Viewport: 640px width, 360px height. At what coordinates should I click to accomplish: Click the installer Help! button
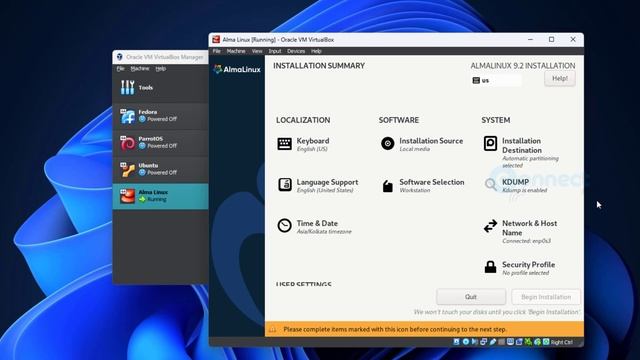pos(560,78)
